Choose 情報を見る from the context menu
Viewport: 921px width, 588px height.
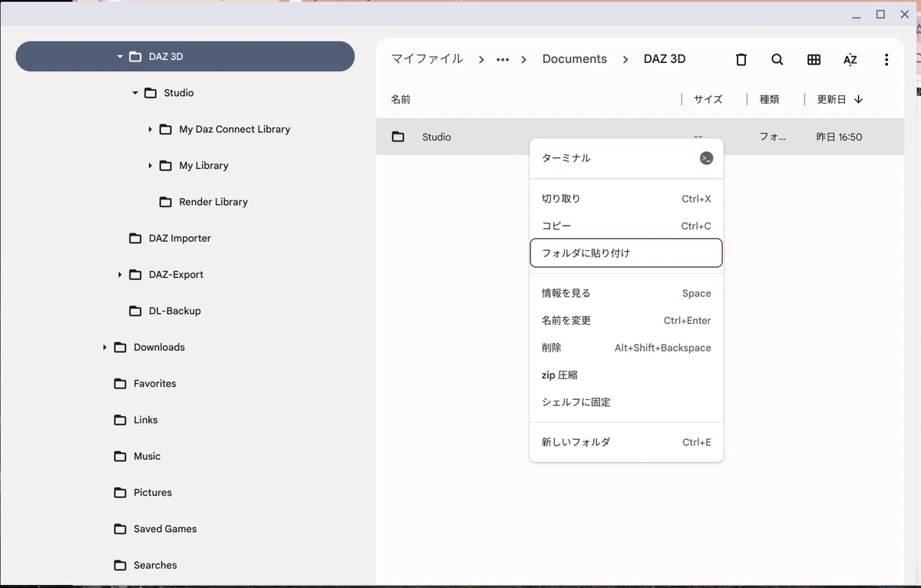coord(626,293)
